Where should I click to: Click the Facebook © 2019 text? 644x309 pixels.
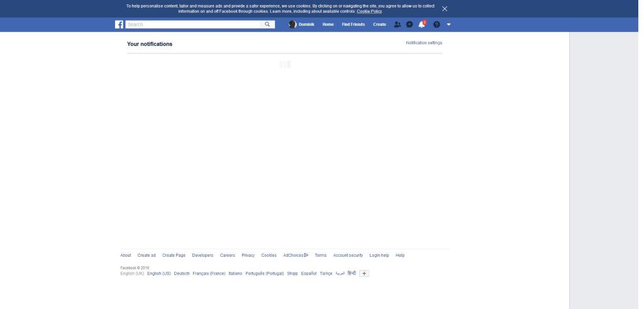click(x=135, y=268)
